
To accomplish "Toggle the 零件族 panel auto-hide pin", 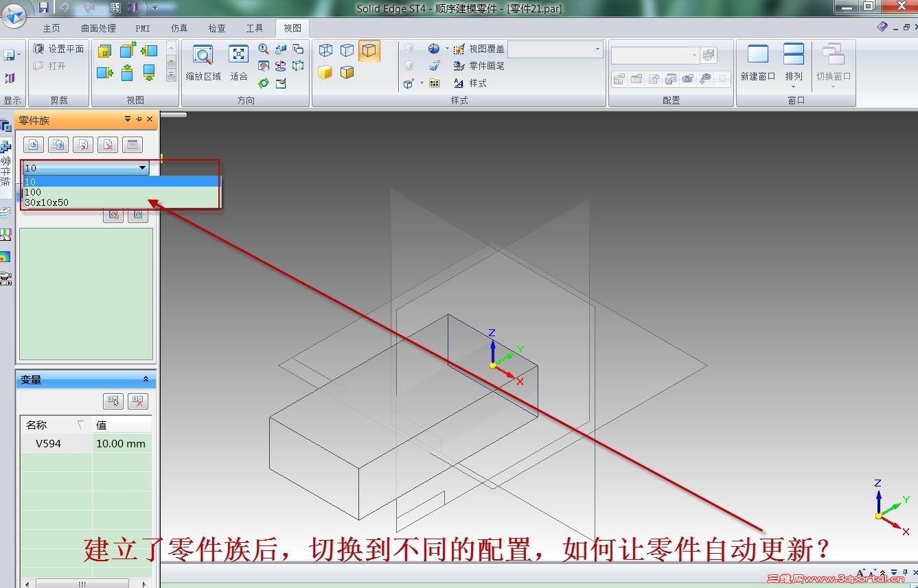I will (139, 119).
